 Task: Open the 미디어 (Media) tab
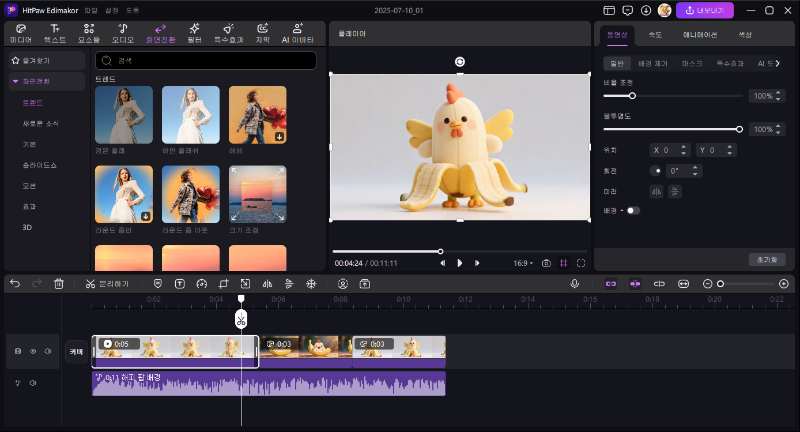click(x=21, y=33)
